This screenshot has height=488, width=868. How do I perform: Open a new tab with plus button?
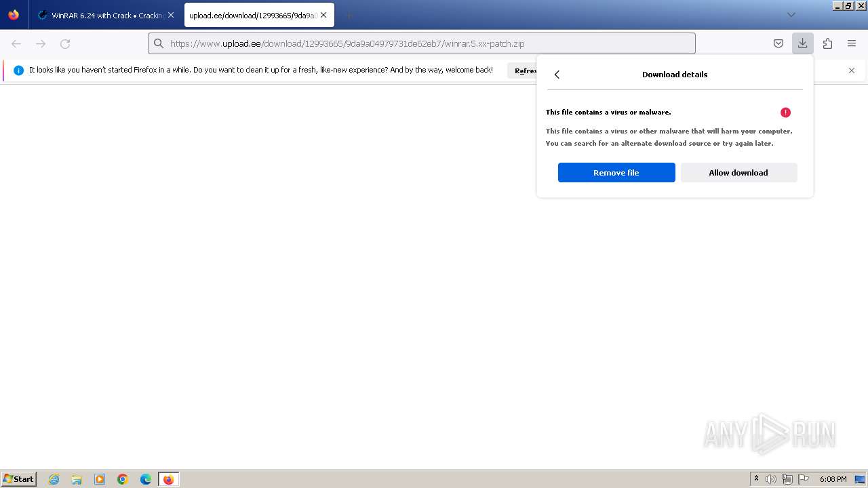[349, 15]
